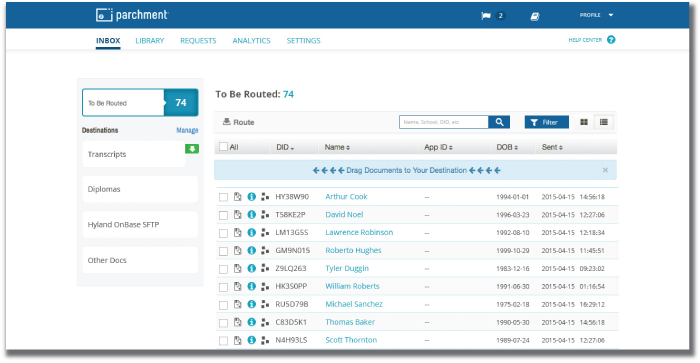
Task: Open the Profile dropdown
Action: pos(596,15)
